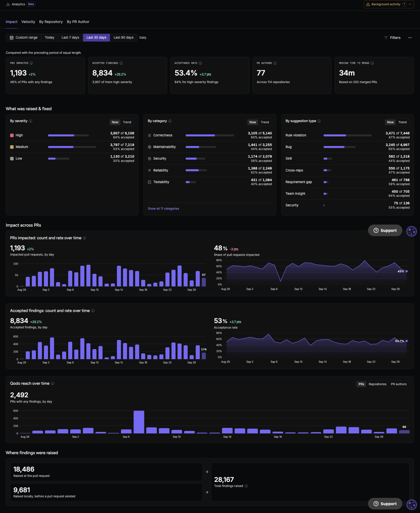
Task: Open the three-dots more options menu
Action: (410, 38)
